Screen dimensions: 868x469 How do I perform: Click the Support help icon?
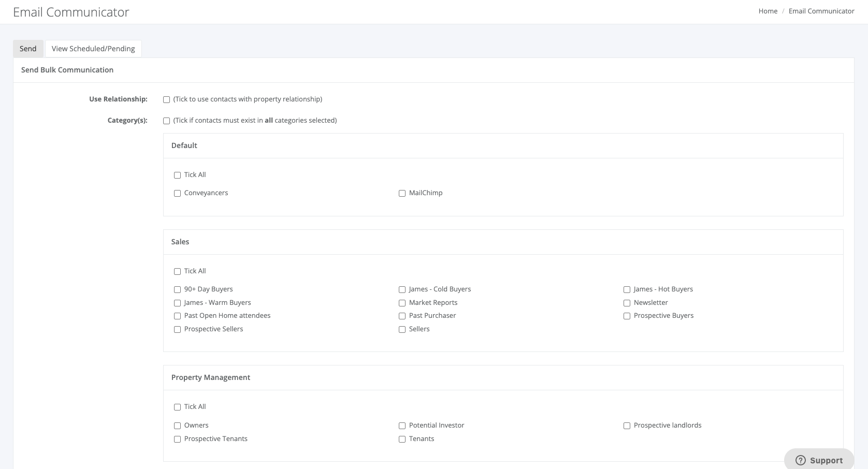click(800, 460)
